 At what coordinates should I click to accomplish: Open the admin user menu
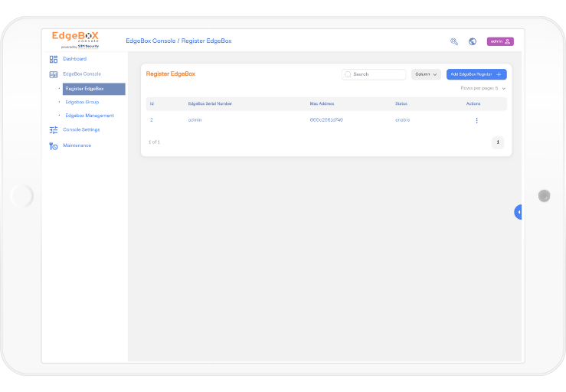pos(500,41)
